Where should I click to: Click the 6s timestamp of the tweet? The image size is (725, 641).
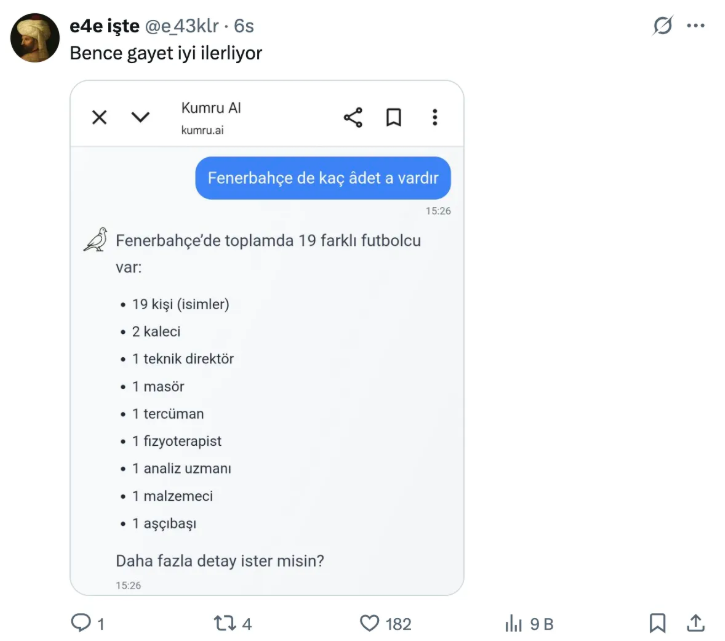244,26
